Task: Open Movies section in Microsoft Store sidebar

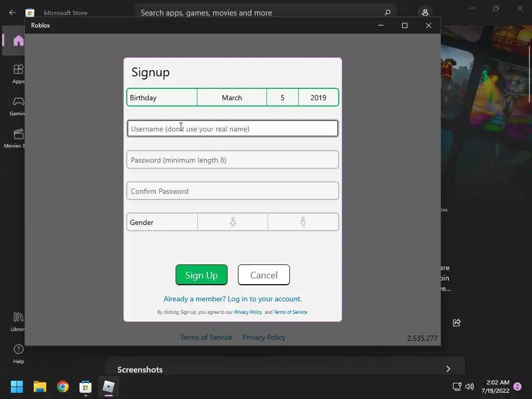Action: click(x=15, y=138)
